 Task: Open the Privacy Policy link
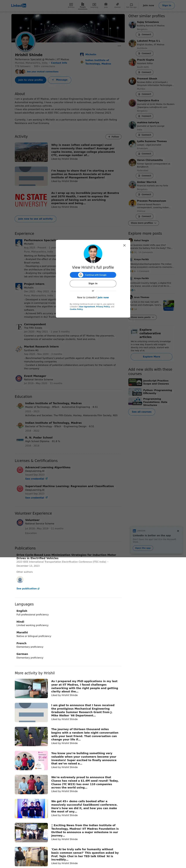point(103,307)
